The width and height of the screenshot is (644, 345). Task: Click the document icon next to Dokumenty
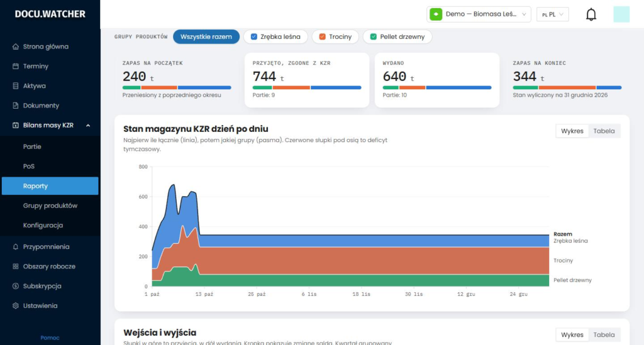[x=16, y=106]
